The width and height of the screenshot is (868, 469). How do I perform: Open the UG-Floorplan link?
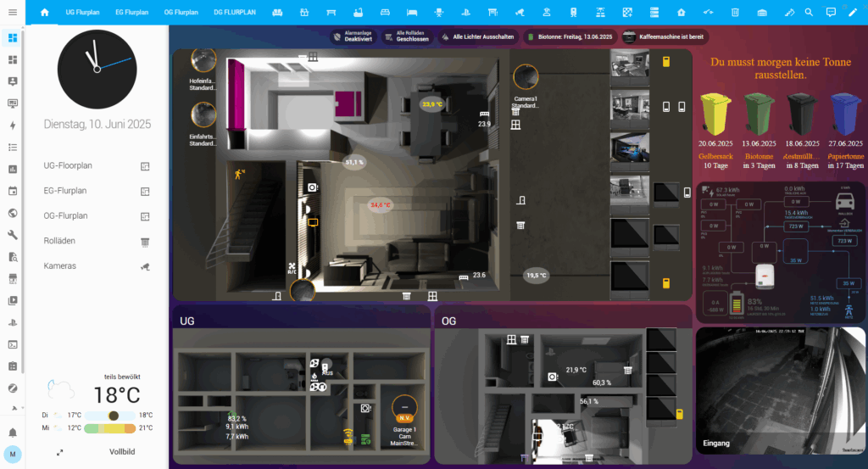click(97, 165)
